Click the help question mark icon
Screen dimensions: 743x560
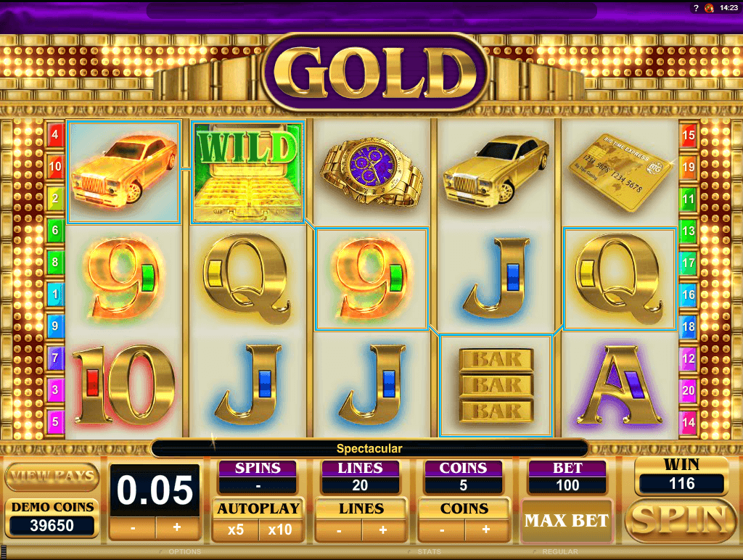click(696, 7)
